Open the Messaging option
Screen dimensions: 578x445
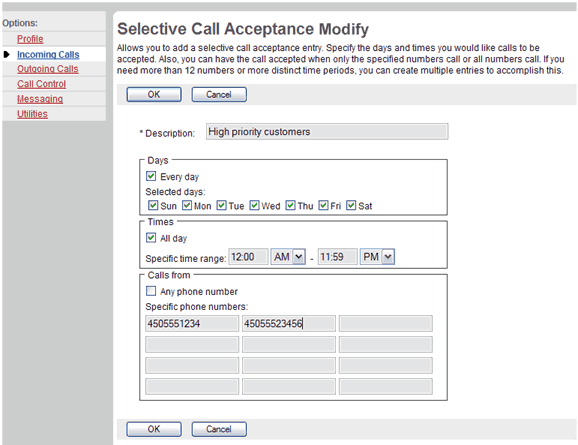(40, 99)
